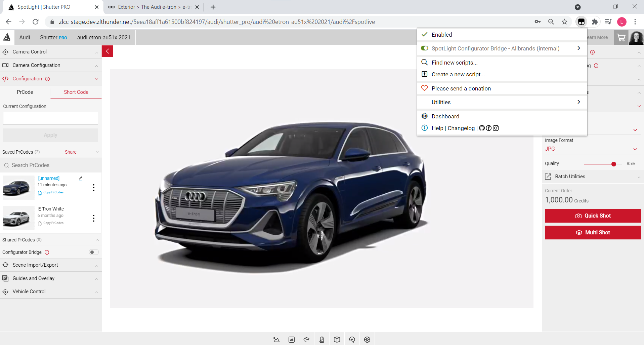Select the framed image background icon in bottom toolbar

pos(292,340)
